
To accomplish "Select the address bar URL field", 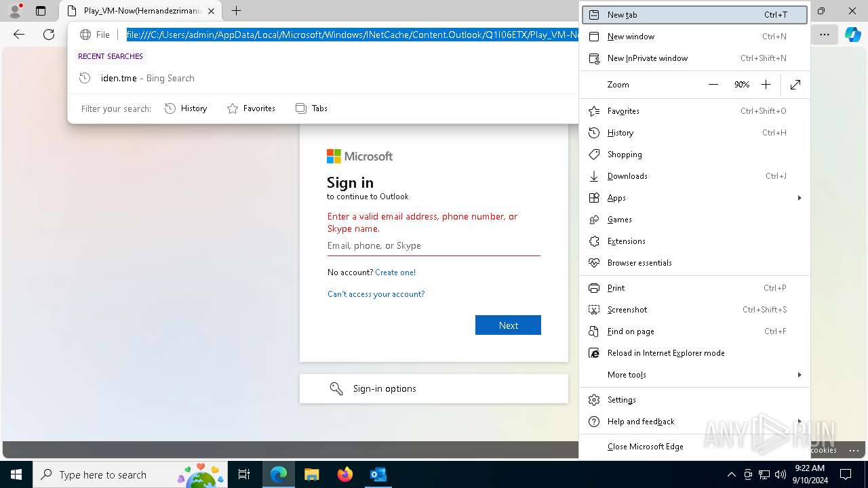I will [x=352, y=35].
